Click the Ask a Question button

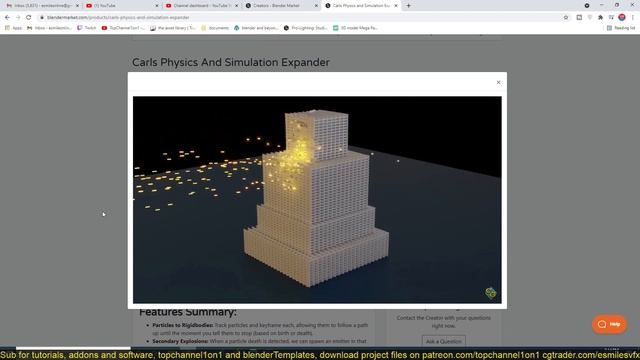(444, 341)
